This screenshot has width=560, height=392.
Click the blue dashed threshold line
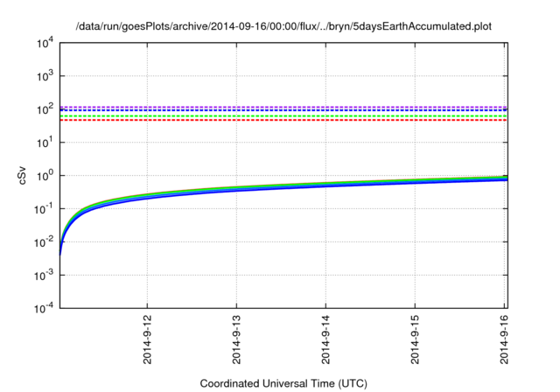[x=283, y=110]
